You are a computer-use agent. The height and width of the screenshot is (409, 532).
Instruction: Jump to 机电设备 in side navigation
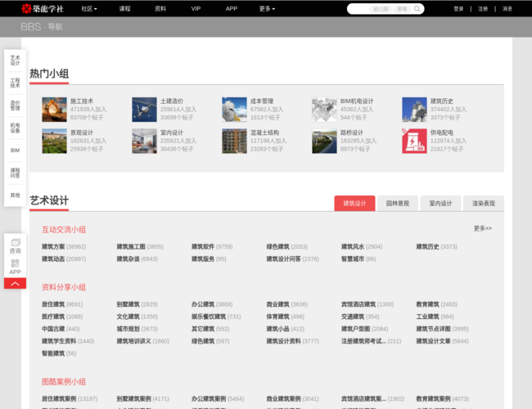(15, 128)
